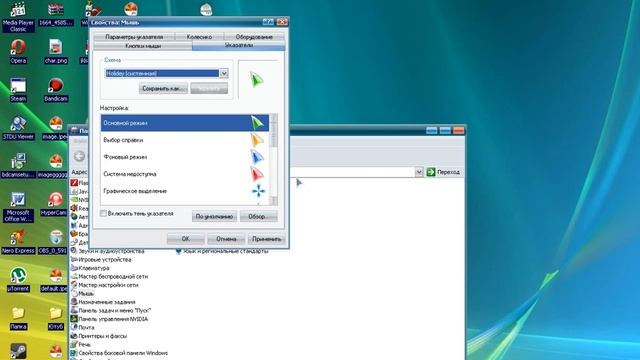
Task: Click the Переход go button
Action: coord(443,172)
